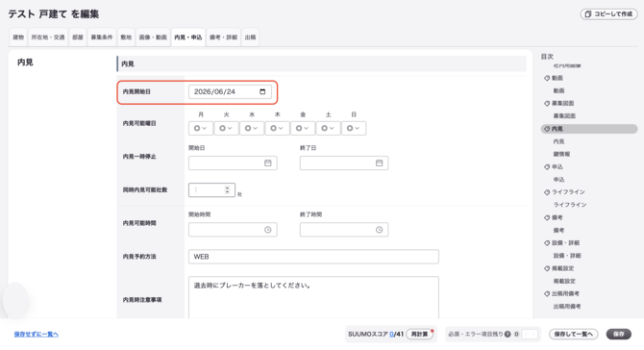
Task: Click the 内見開始日 date field showing 2026/06/24
Action: point(230,91)
